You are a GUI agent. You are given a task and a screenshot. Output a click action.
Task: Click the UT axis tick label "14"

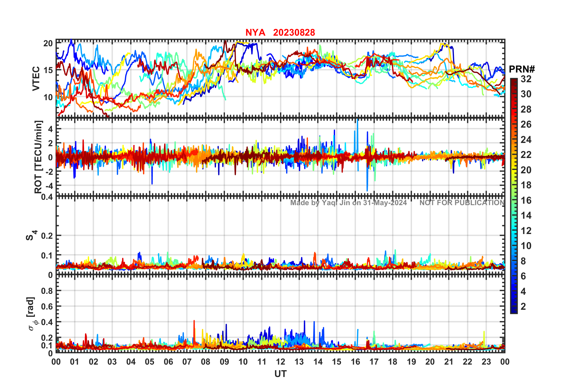coord(318,362)
